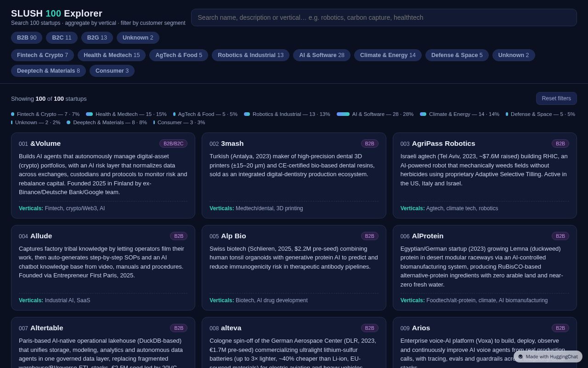Image resolution: width=588 pixels, height=368 pixels.
Task: Click the Made with HuggingChat badge
Action: (x=548, y=356)
